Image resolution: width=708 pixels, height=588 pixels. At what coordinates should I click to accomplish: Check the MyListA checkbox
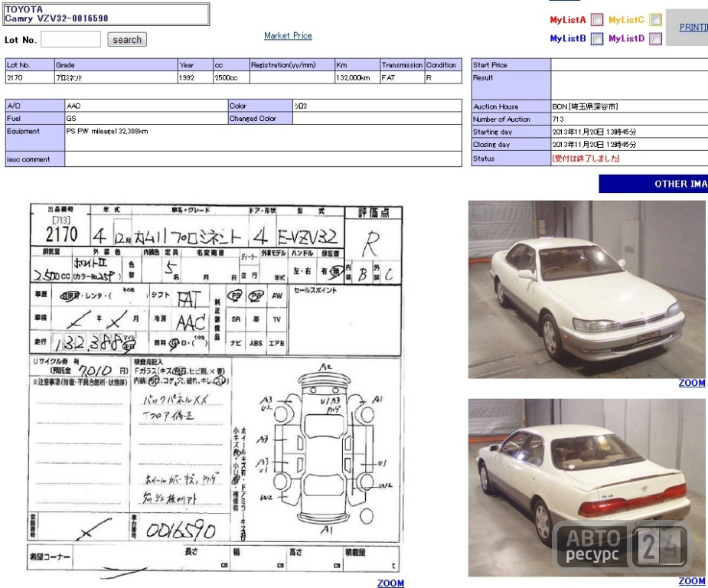pos(597,19)
